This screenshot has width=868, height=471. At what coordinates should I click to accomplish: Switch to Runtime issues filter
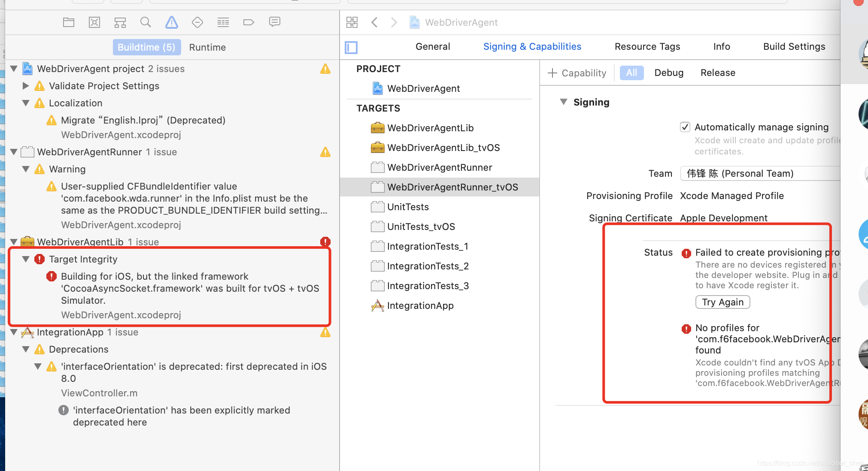(207, 47)
